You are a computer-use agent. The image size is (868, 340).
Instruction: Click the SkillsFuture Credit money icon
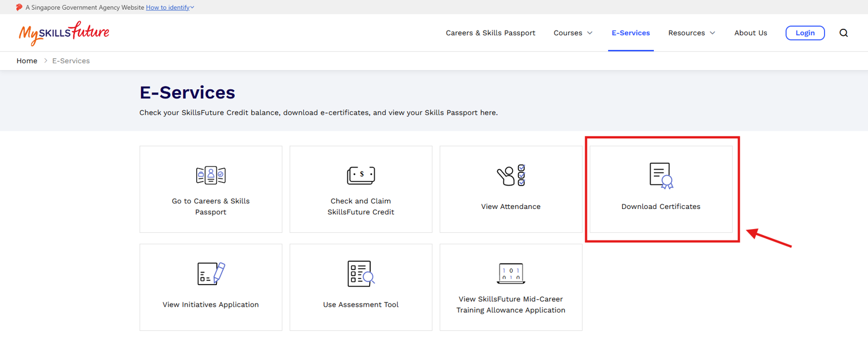click(361, 175)
